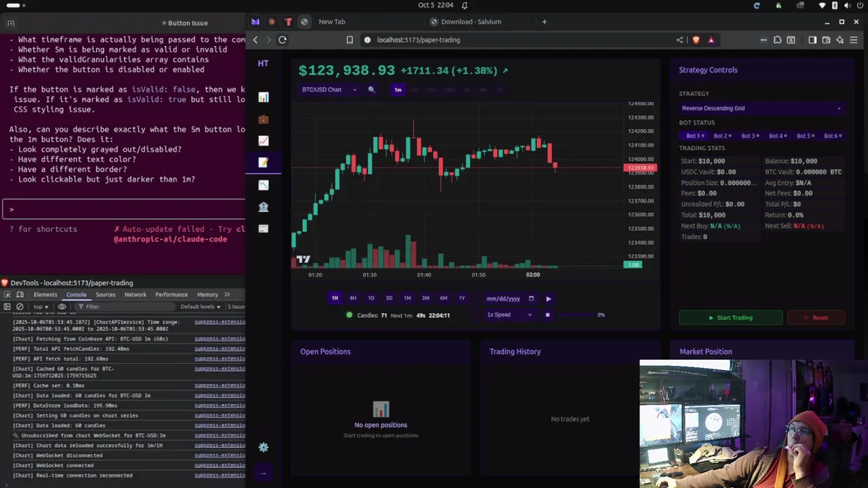Open the Reverse Descending Grid strategy dropdown
The width and height of the screenshot is (868, 488).
point(762,108)
